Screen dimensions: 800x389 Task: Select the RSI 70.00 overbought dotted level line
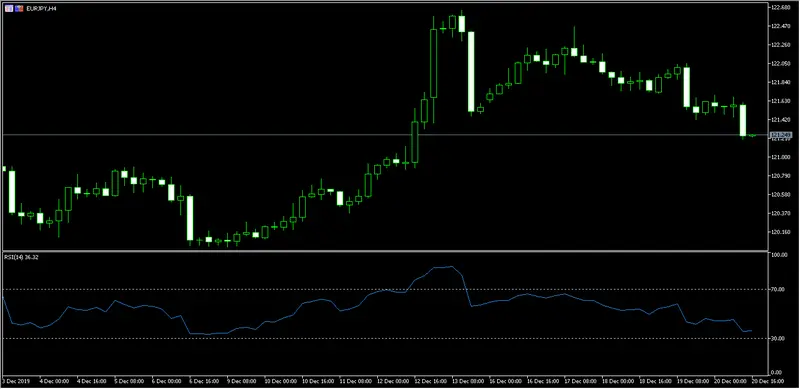[384, 289]
